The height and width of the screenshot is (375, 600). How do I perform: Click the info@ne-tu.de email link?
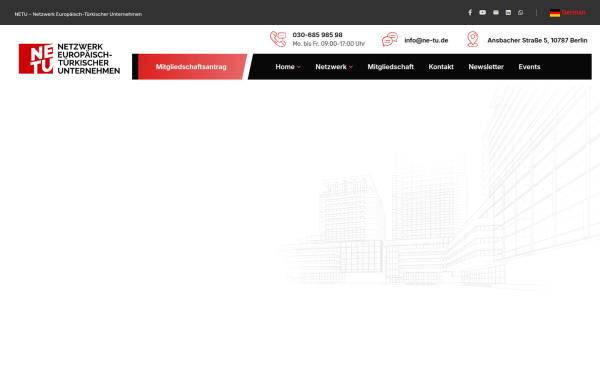(426, 40)
